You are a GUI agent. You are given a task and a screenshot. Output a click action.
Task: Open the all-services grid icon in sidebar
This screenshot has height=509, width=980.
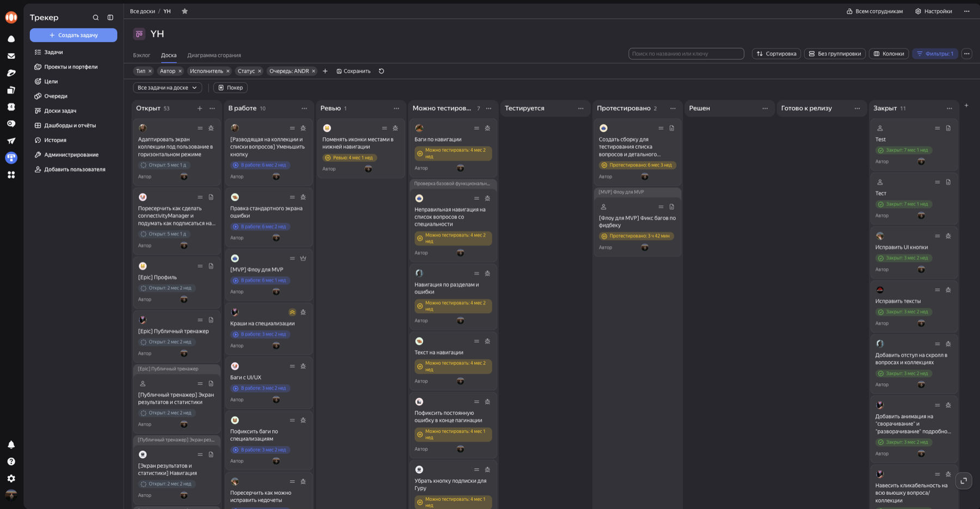click(11, 175)
